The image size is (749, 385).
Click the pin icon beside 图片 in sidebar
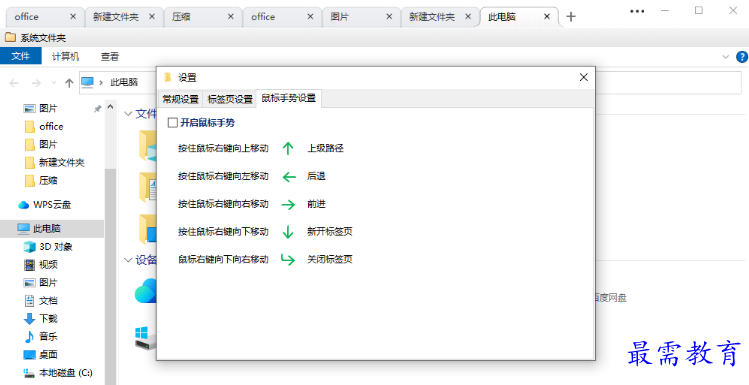(x=97, y=109)
